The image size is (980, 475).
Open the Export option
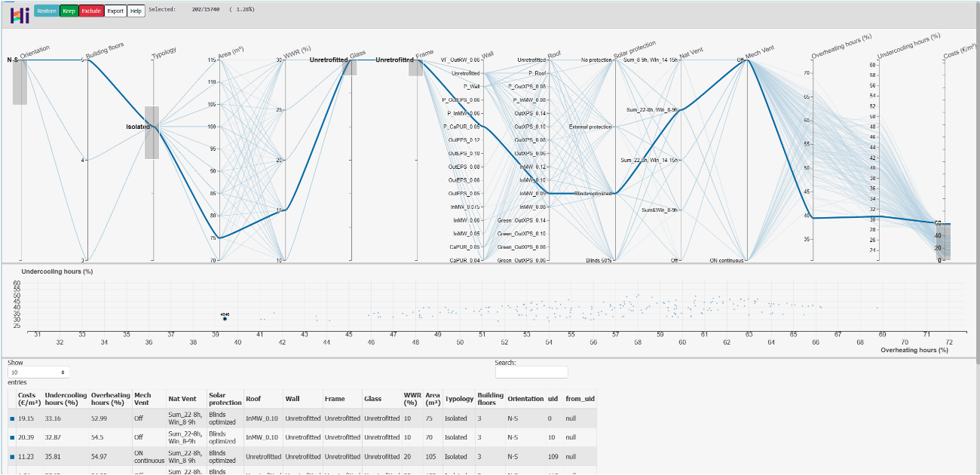pyautogui.click(x=115, y=11)
